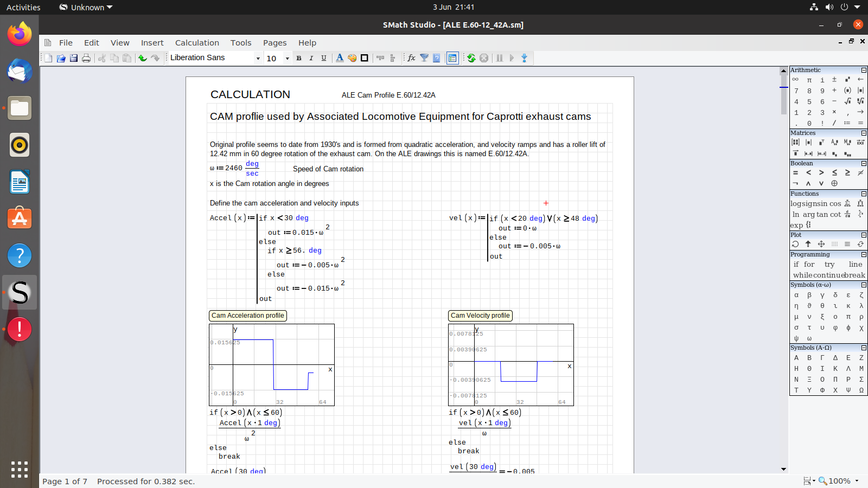Insert square root from Arithmetic panel
The width and height of the screenshot is (868, 488).
[x=847, y=101]
